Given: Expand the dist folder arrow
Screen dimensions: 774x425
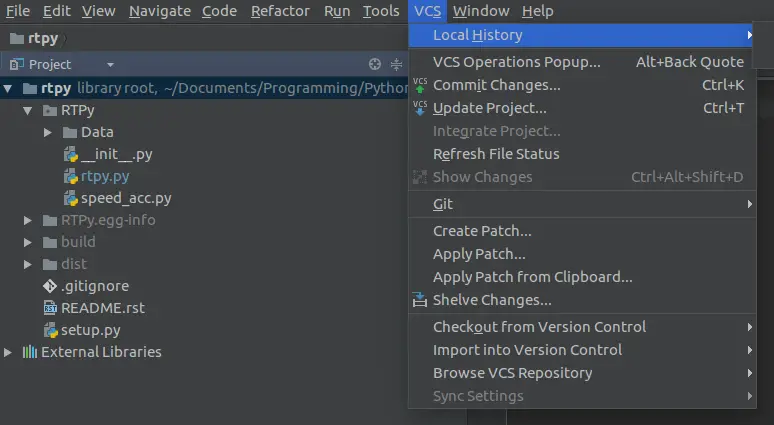Looking at the screenshot, I should 28,264.
